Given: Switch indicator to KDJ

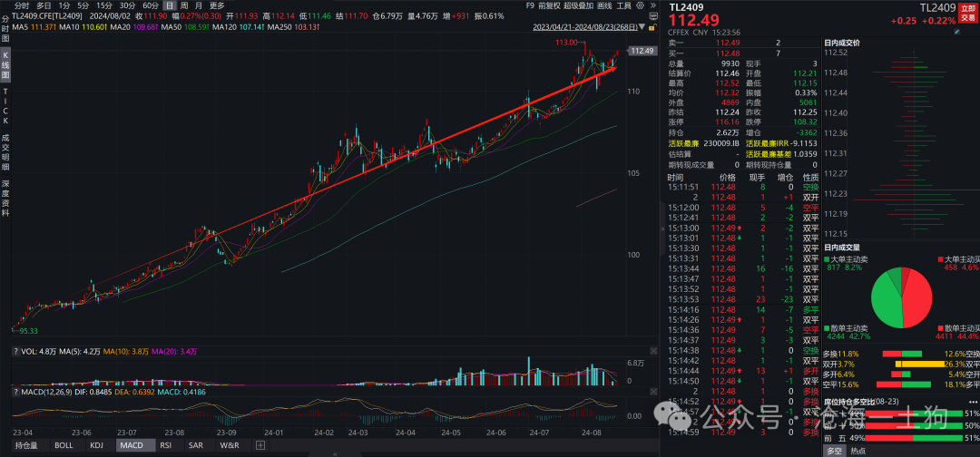Looking at the screenshot, I should tap(96, 445).
